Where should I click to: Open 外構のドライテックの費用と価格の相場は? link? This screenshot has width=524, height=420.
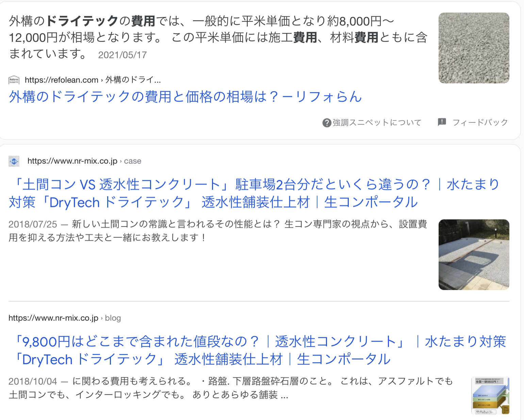click(x=185, y=97)
